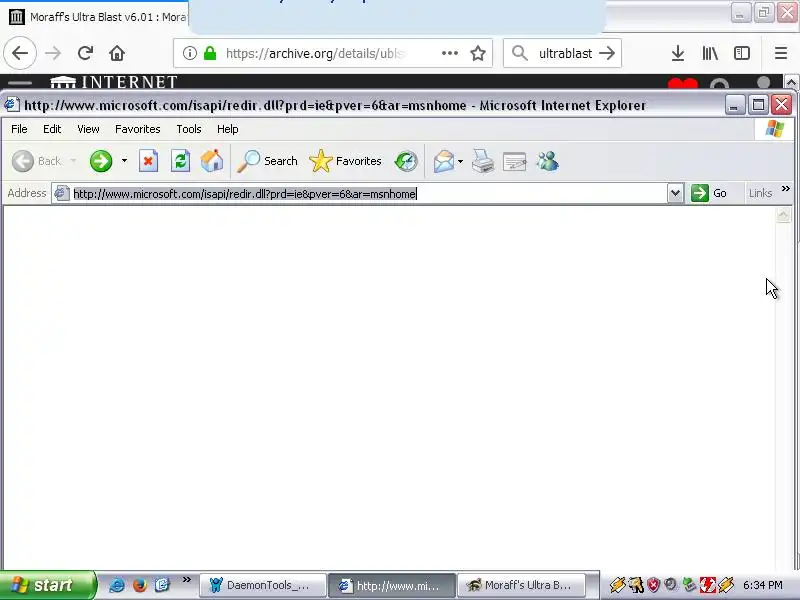Click the Internet Archive logo
800x600 pixels.
click(114, 82)
